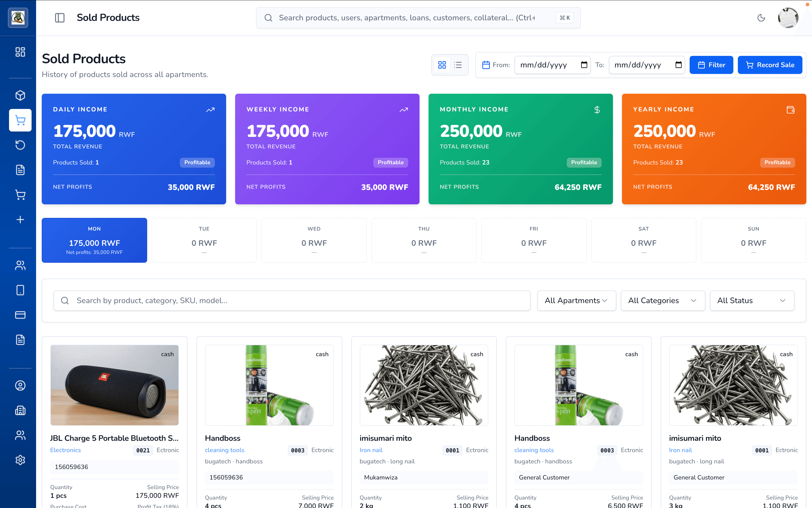
Task: Open the dashboard grid icon in sidebar
Action: (x=20, y=52)
